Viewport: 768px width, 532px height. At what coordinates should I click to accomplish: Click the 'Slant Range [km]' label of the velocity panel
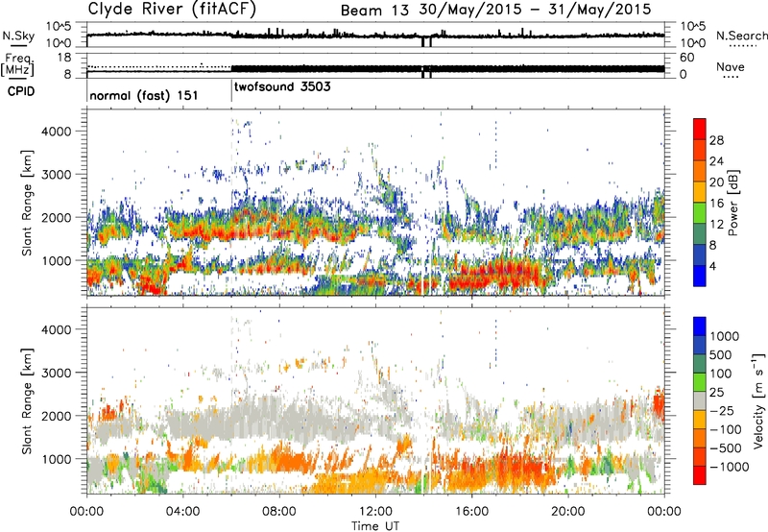[28, 400]
